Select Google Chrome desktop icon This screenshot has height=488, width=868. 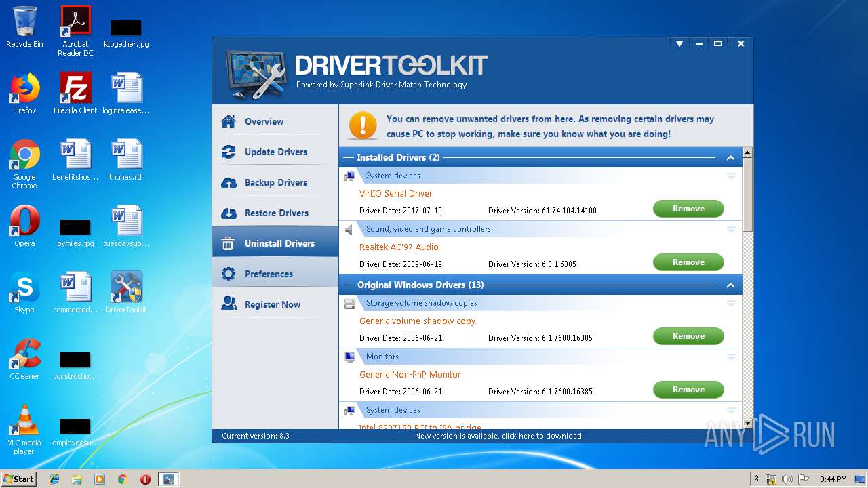[24, 164]
